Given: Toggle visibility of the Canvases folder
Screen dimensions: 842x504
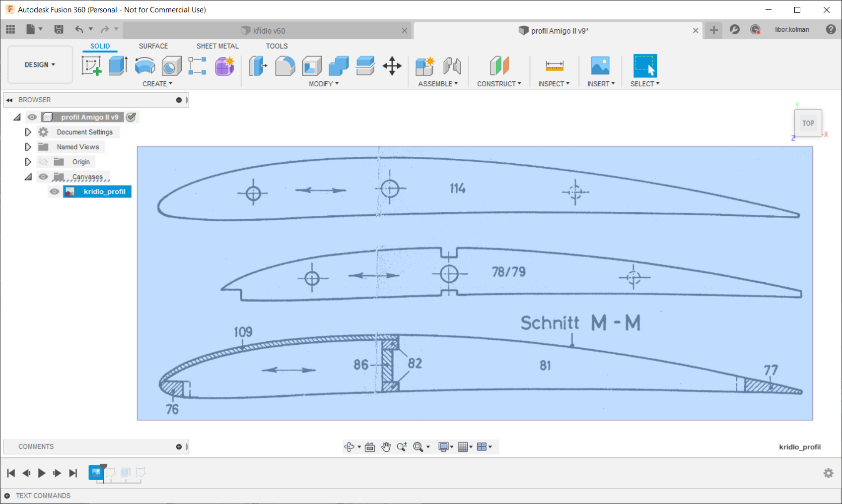Looking at the screenshot, I should (44, 177).
